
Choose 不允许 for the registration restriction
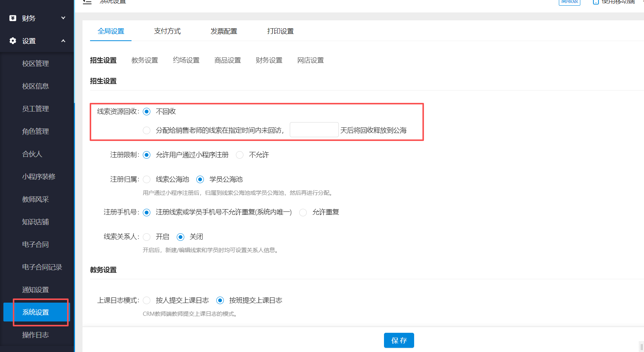click(x=240, y=155)
